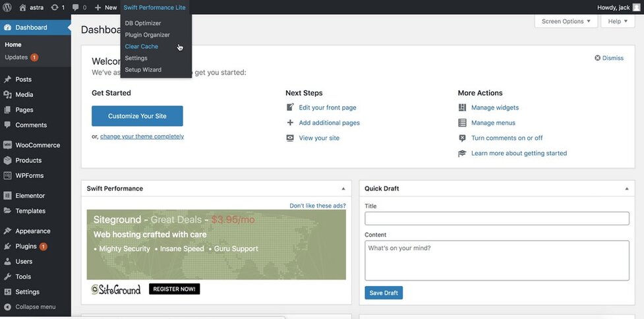Choose DB Optimizer in the dropdown menu
This screenshot has height=319, width=644.
(142, 23)
